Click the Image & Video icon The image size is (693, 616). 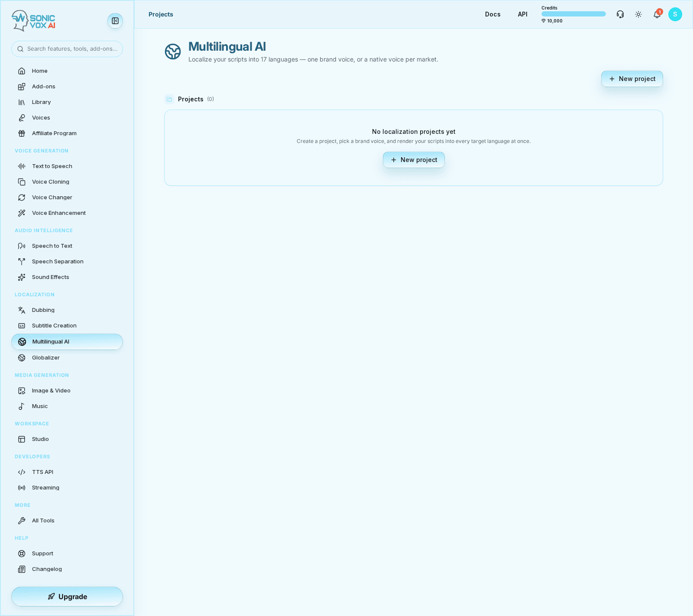[x=22, y=391]
